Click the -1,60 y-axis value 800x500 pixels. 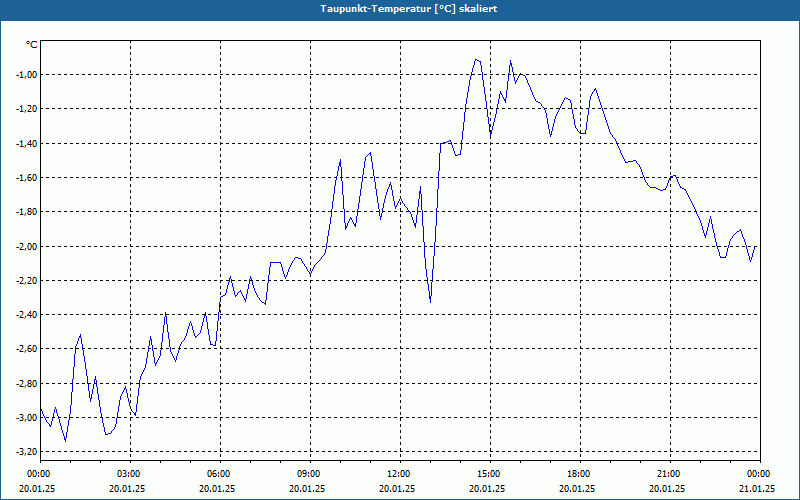27,178
